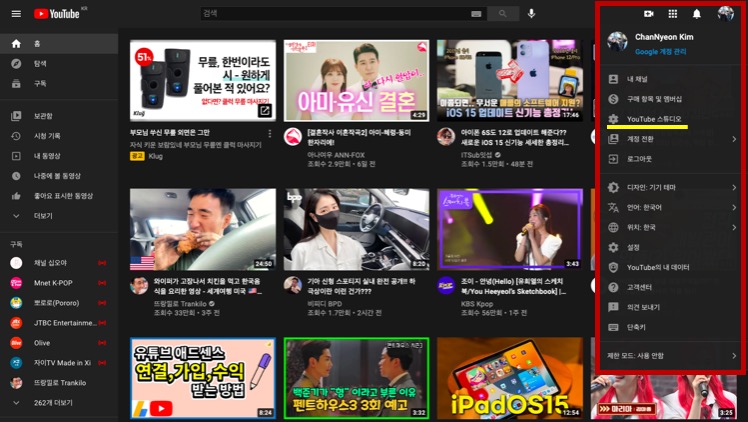Expand 위치: 한국 submenu
The height and width of the screenshot is (422, 748).
(x=671, y=227)
